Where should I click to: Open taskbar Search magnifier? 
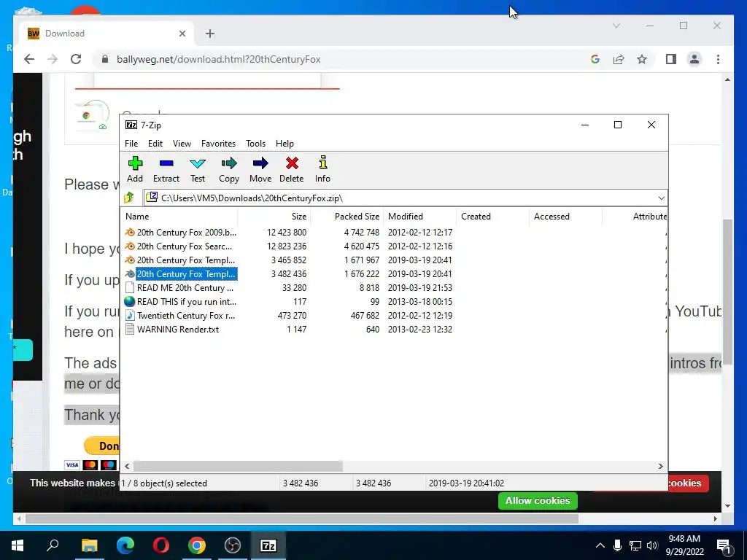point(53,545)
